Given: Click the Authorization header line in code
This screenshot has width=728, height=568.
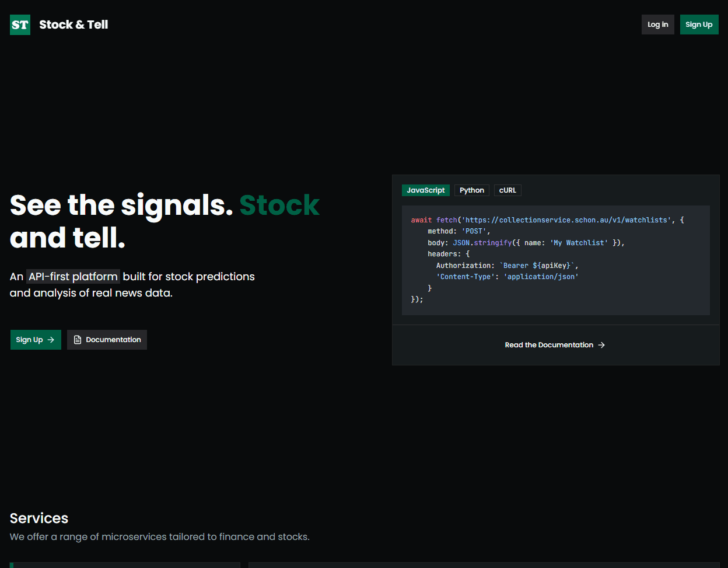Looking at the screenshot, I should (507, 266).
